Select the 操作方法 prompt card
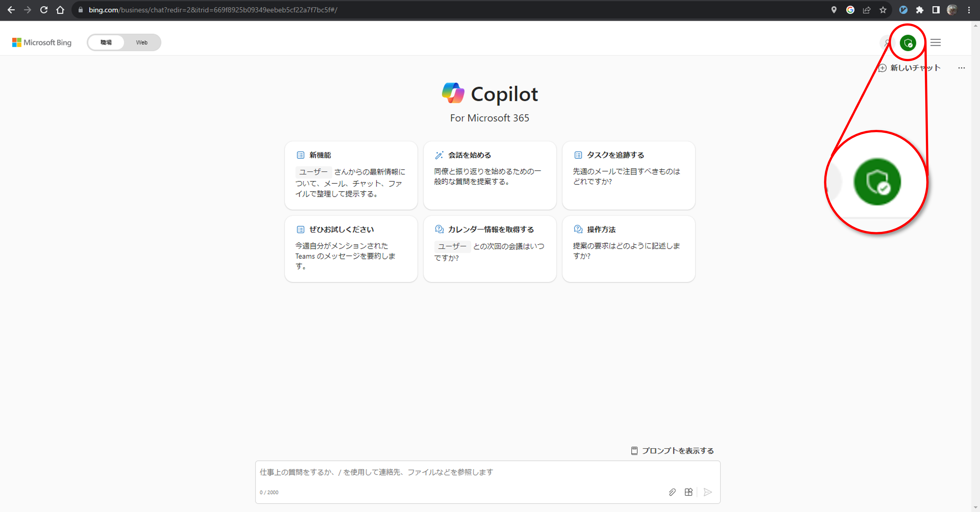This screenshot has height=512, width=980. [x=629, y=249]
